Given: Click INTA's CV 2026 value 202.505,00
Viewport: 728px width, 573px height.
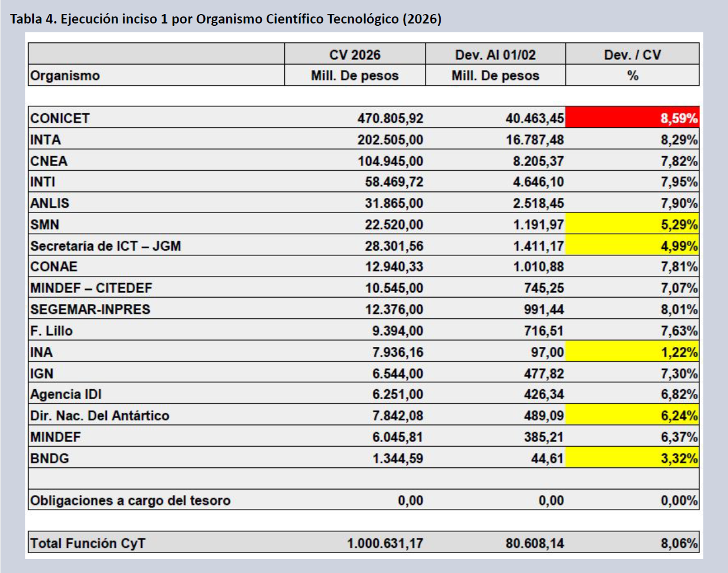Looking at the screenshot, I should tap(390, 140).
